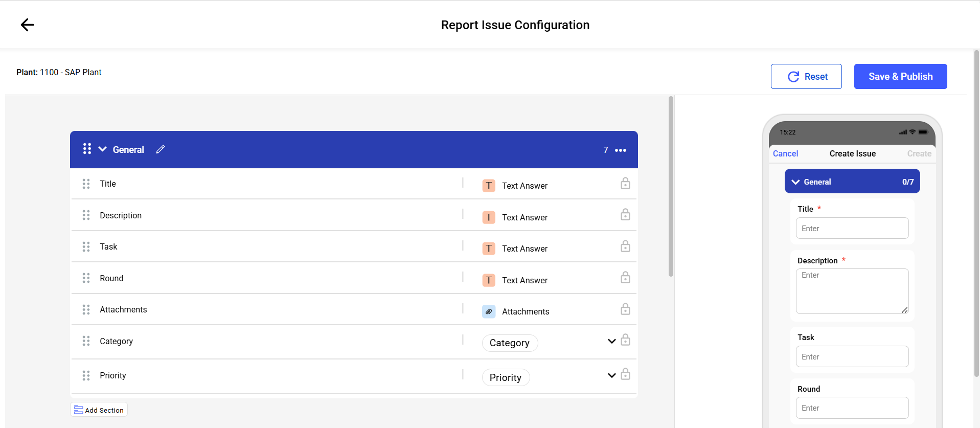
Task: Collapse General in the phone preview
Action: pos(795,182)
